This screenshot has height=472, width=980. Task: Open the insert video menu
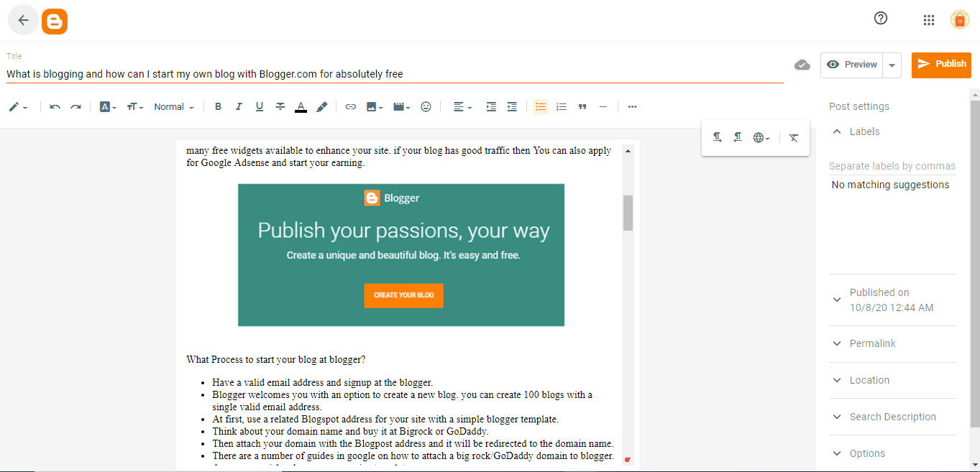[402, 107]
